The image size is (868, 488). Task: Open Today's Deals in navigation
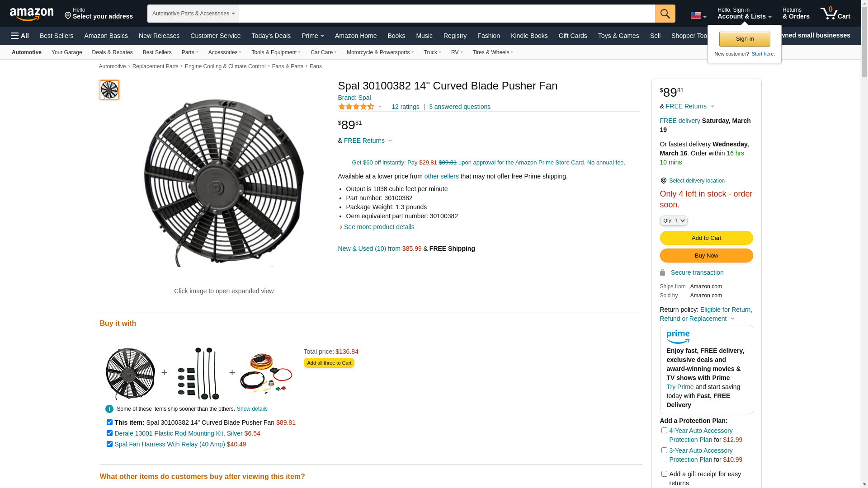[x=271, y=36]
